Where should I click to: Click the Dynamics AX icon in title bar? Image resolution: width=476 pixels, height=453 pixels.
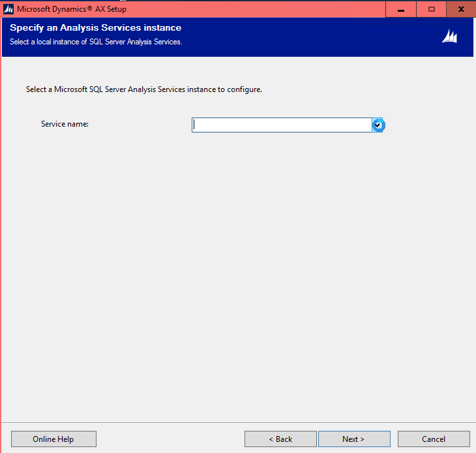click(9, 9)
